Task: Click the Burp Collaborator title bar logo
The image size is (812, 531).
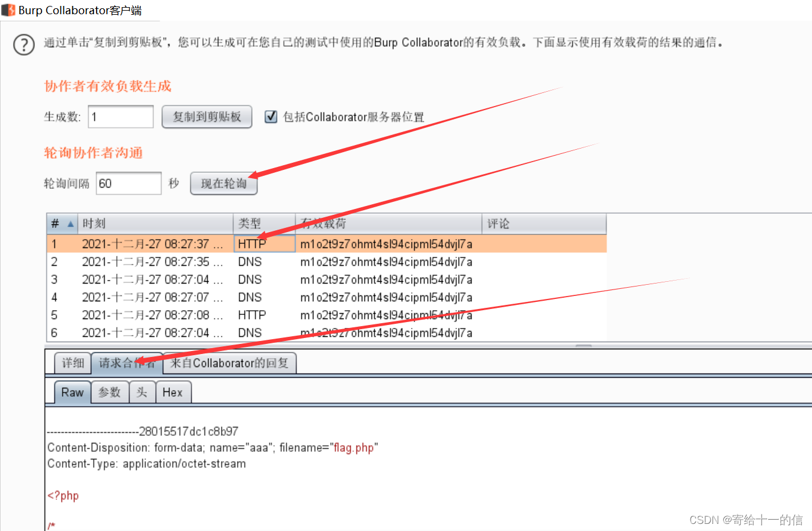Action: [8, 10]
